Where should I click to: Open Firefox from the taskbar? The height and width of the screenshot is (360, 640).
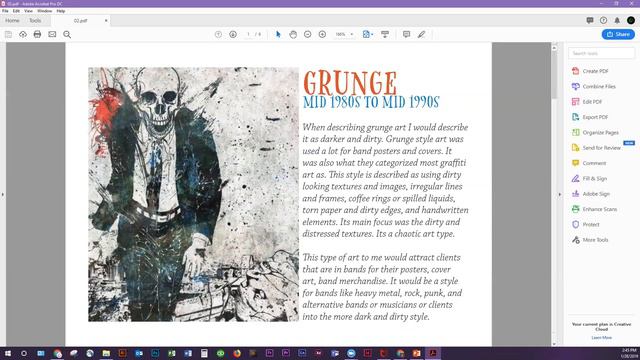(237, 353)
